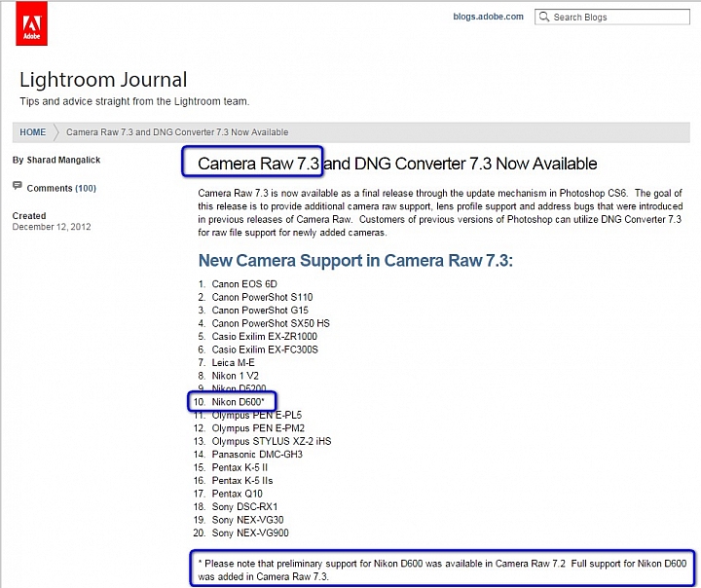
Task: Click the Camera Raw 7.3 article headline
Action: pyautogui.click(x=397, y=164)
